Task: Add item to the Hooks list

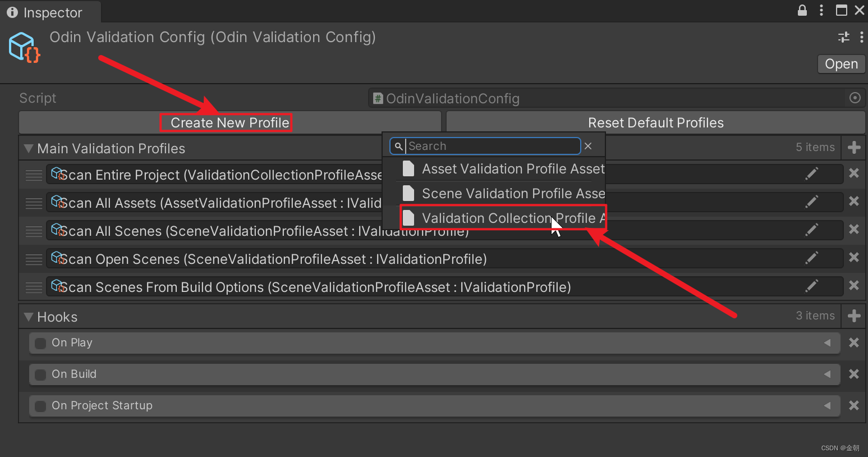Action: pos(854,316)
